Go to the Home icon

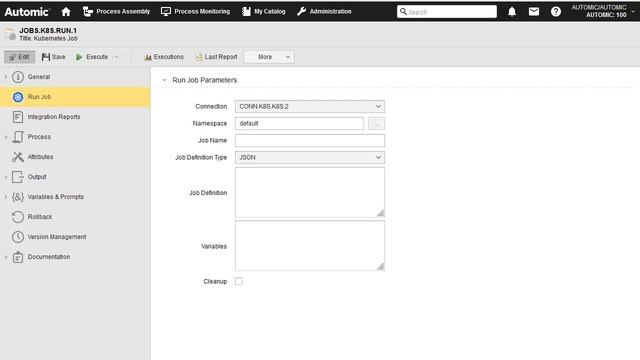[66, 11]
